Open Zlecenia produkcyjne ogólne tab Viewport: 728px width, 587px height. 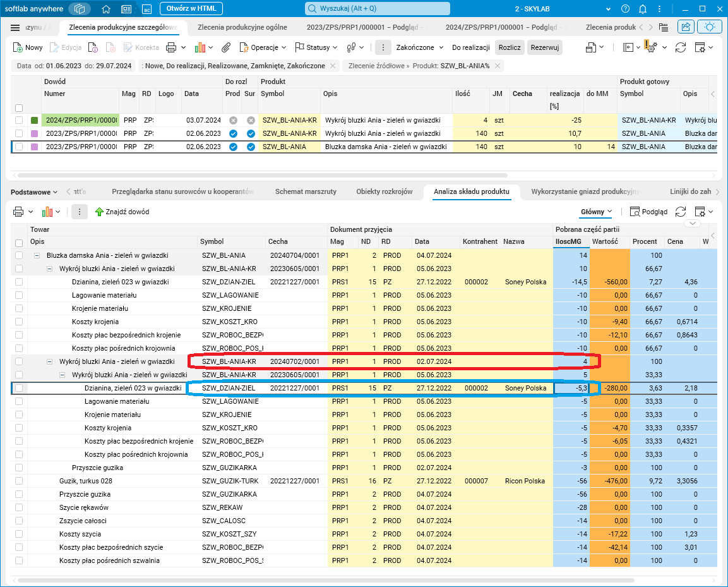(242, 28)
